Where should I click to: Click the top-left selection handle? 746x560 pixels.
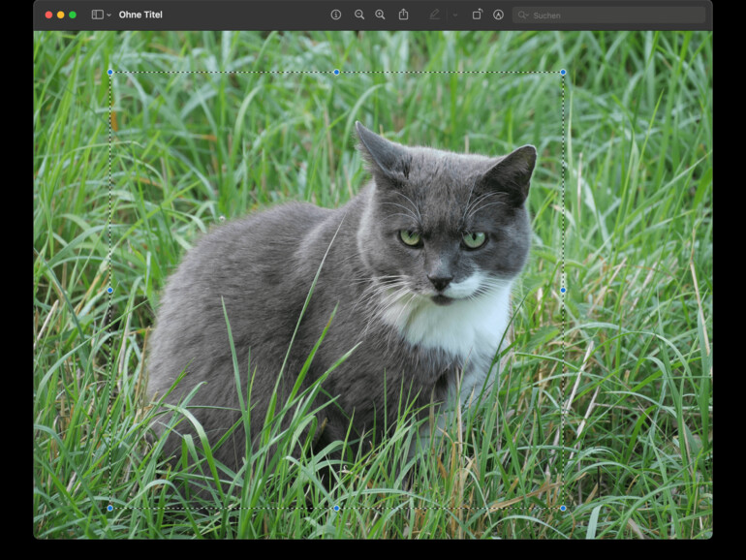110,73
